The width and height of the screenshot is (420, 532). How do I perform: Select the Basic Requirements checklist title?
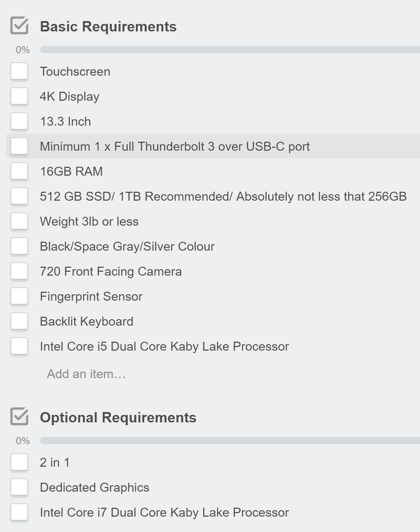tap(108, 26)
